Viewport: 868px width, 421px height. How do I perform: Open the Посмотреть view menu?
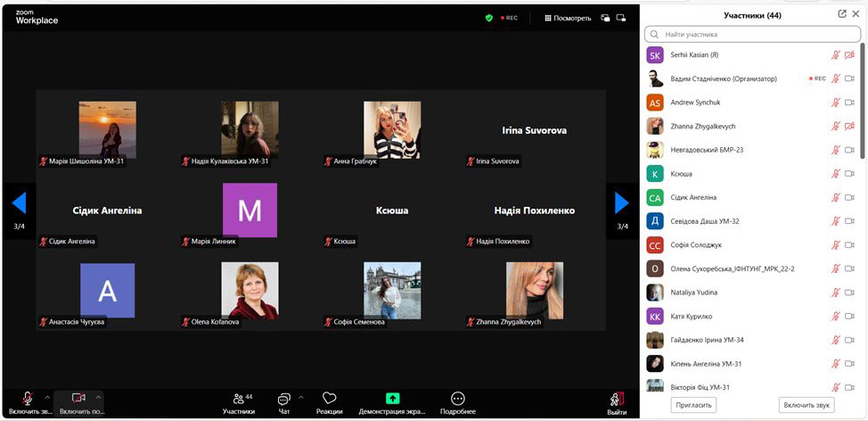point(566,17)
